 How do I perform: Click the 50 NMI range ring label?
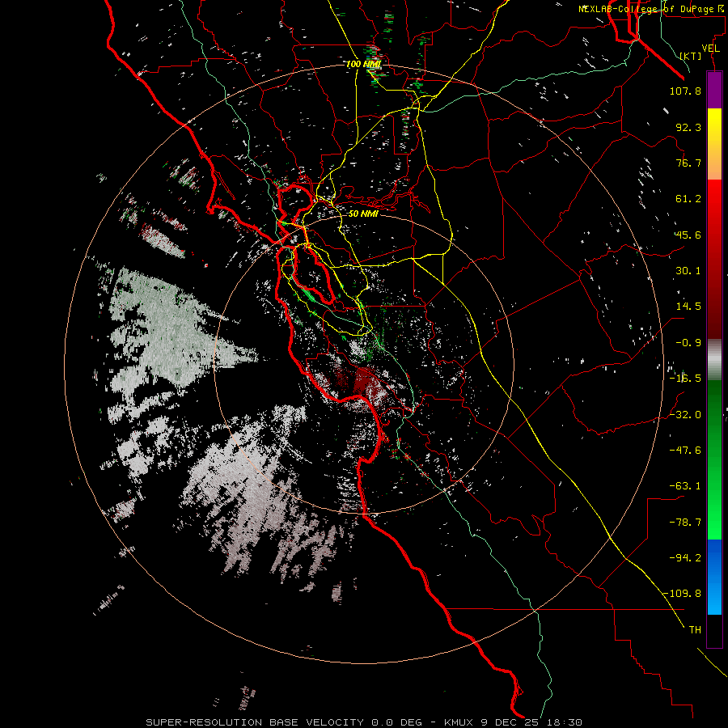coord(363,214)
